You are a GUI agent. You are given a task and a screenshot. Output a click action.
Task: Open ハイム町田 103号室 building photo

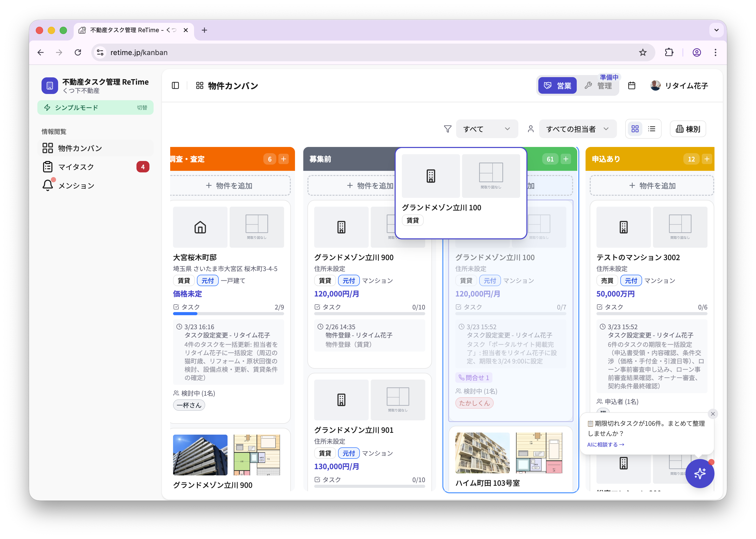click(x=483, y=453)
